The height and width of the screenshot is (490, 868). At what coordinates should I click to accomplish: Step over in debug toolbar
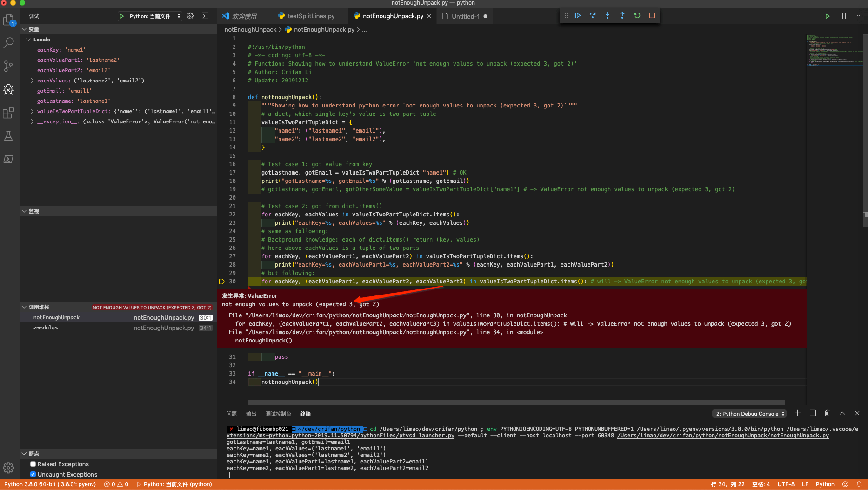click(x=593, y=15)
